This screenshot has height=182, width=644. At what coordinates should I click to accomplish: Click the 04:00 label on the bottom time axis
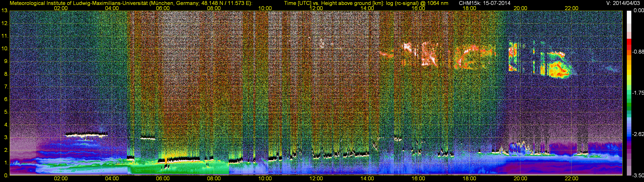point(112,179)
